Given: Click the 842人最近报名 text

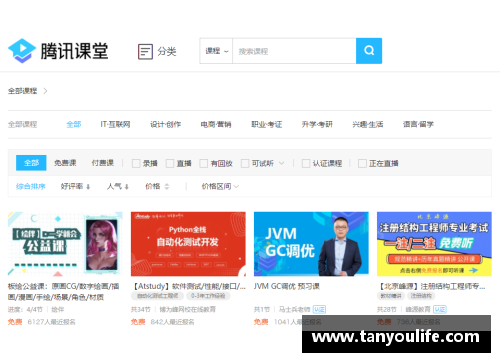Looking at the screenshot, I should click(172, 322).
